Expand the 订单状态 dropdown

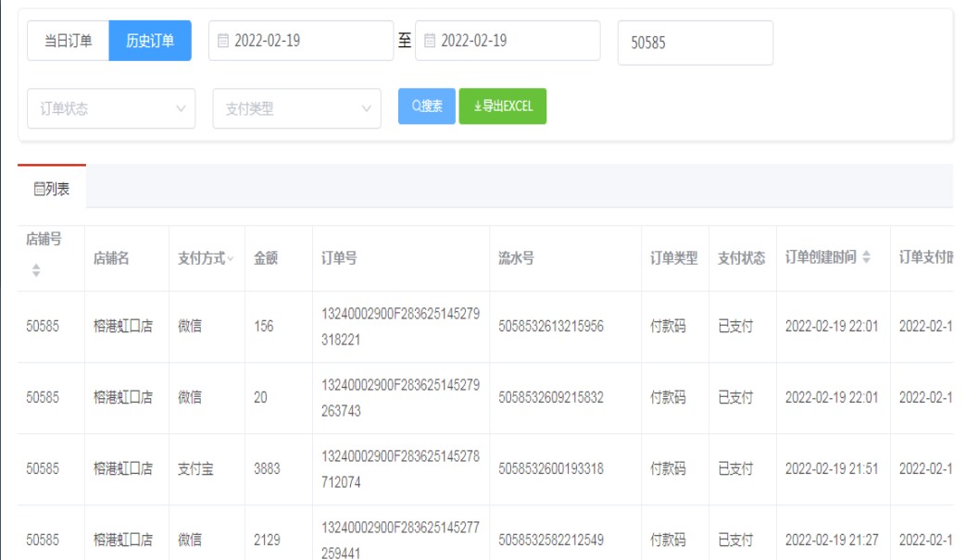[x=111, y=108]
